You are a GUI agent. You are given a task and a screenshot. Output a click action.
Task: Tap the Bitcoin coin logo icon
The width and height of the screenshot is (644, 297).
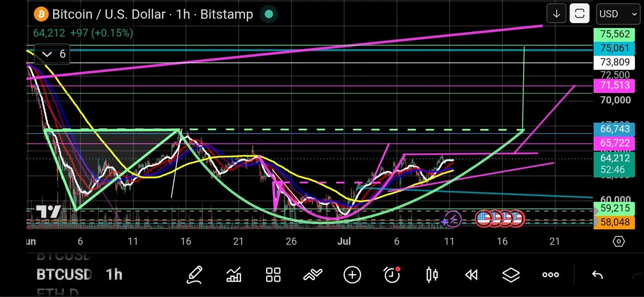pyautogui.click(x=40, y=14)
